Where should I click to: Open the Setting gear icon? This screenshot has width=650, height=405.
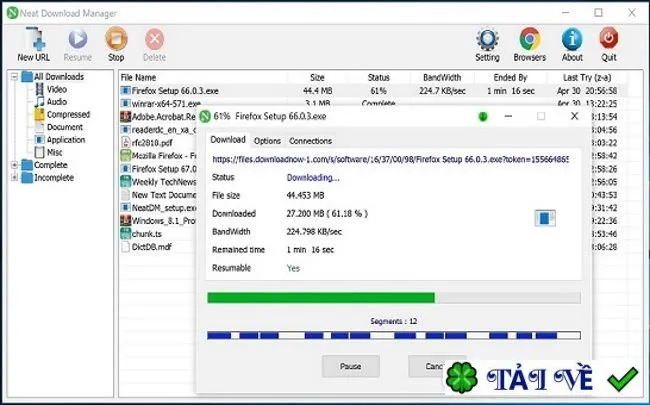tap(487, 39)
